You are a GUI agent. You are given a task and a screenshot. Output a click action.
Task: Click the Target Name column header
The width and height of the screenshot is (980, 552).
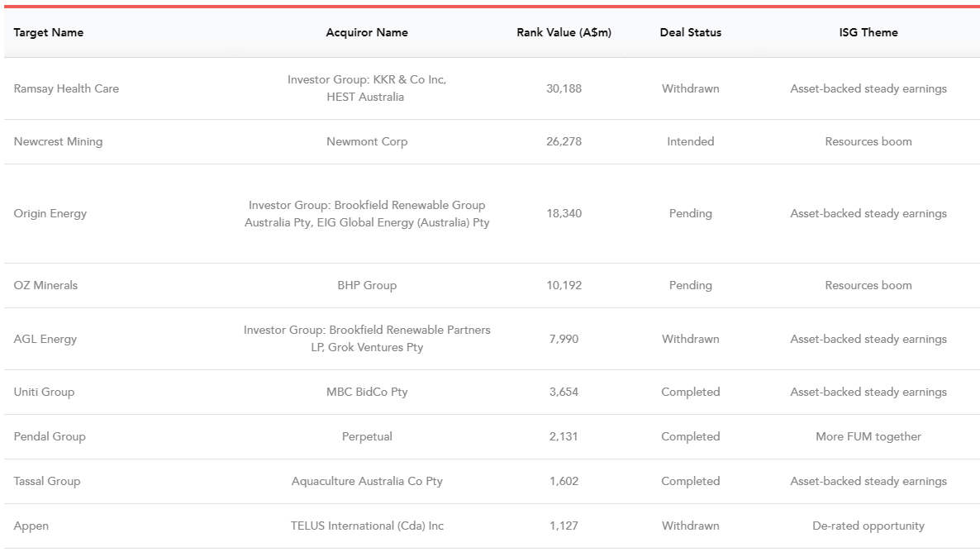pos(49,33)
